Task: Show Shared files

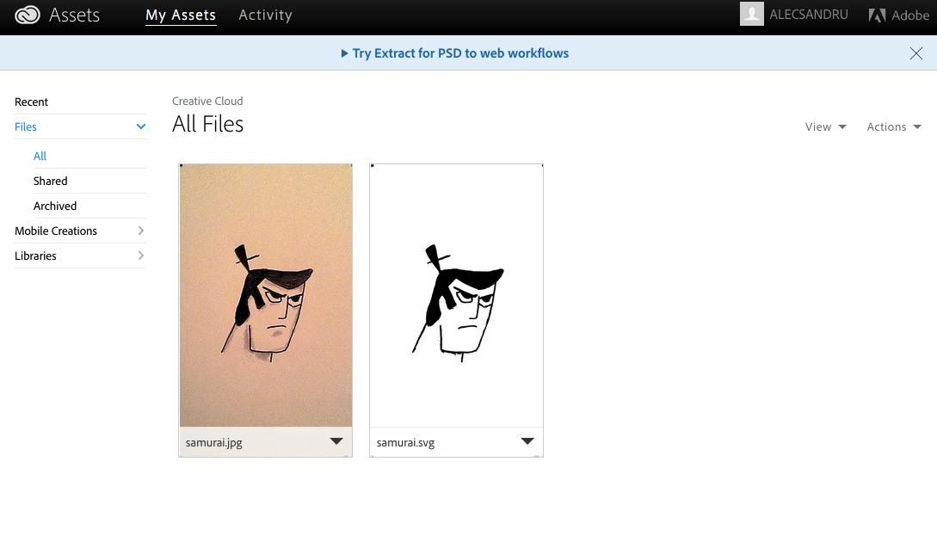Action: point(50,182)
